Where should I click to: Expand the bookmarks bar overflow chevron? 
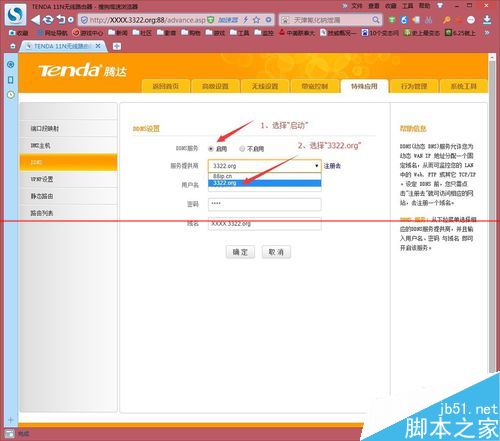pos(487,33)
